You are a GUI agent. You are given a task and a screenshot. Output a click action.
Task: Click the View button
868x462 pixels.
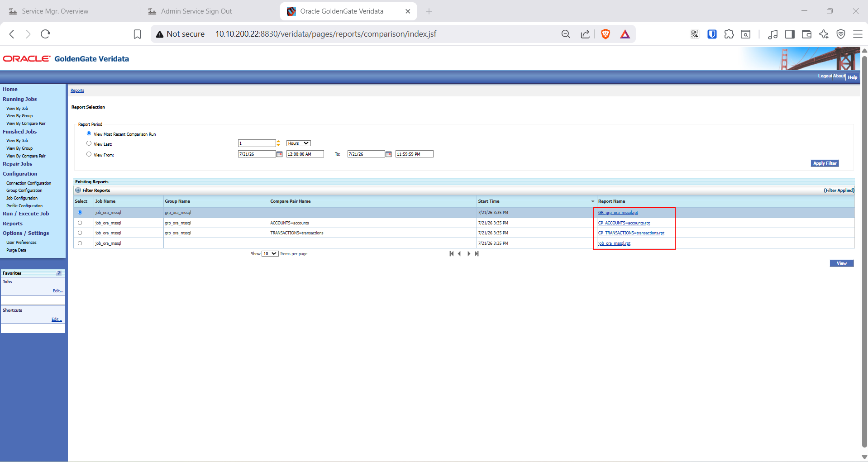click(x=842, y=263)
